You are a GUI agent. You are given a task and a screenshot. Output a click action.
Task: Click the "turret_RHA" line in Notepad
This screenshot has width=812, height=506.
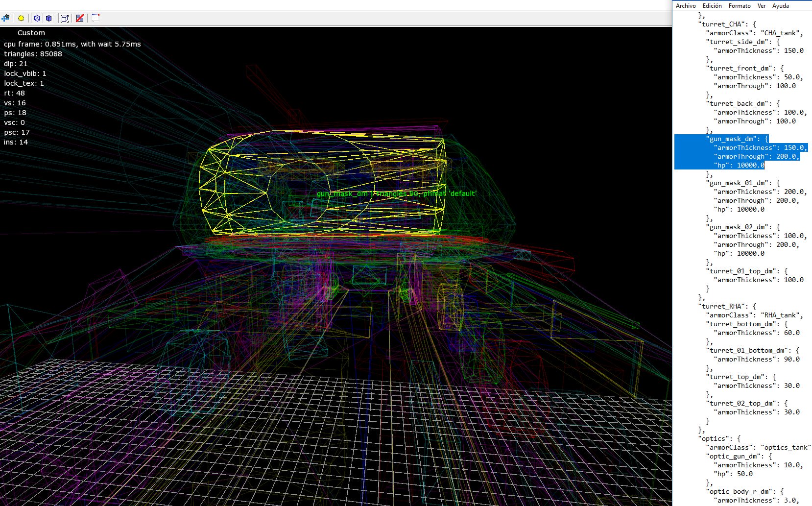coord(727,306)
